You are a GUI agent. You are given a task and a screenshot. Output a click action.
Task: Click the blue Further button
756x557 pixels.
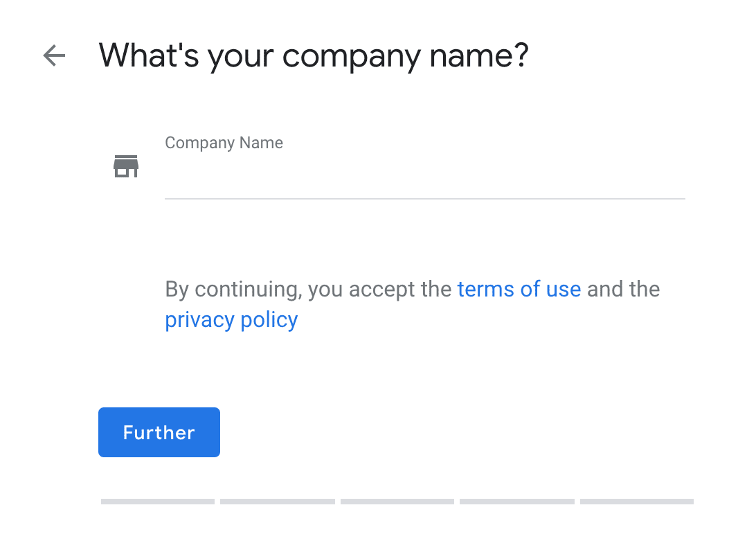pyautogui.click(x=159, y=432)
